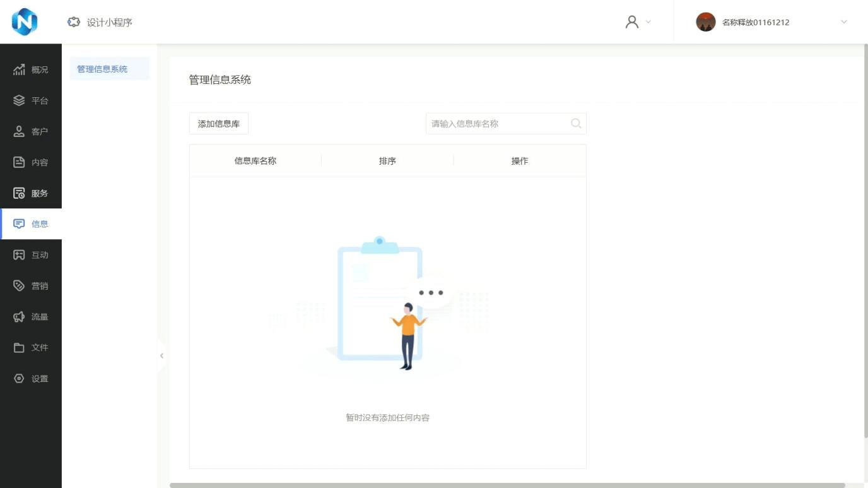Click the 营销 tag icon
Image resolution: width=868 pixels, height=488 pixels.
[x=19, y=286]
